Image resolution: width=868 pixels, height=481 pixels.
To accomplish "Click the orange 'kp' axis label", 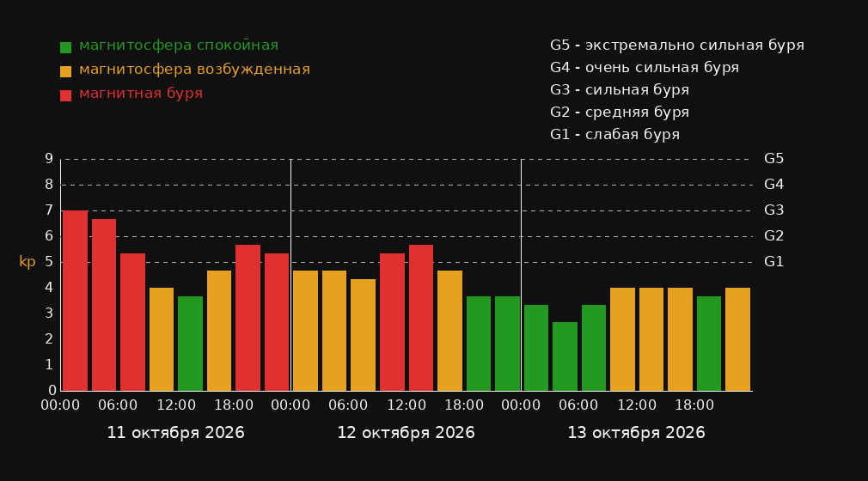I will click(x=28, y=262).
